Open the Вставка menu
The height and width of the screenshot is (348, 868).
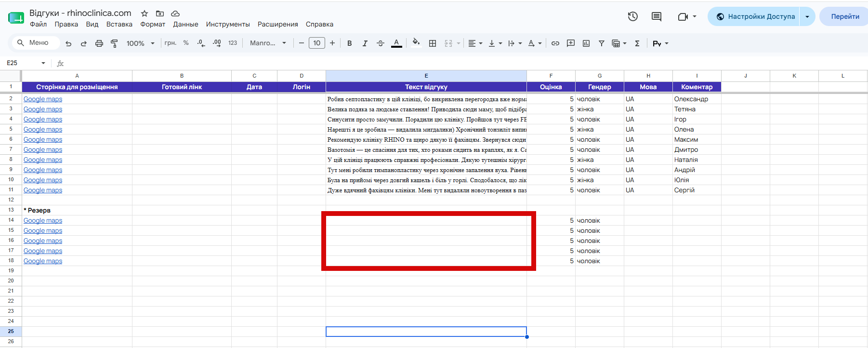coord(119,24)
